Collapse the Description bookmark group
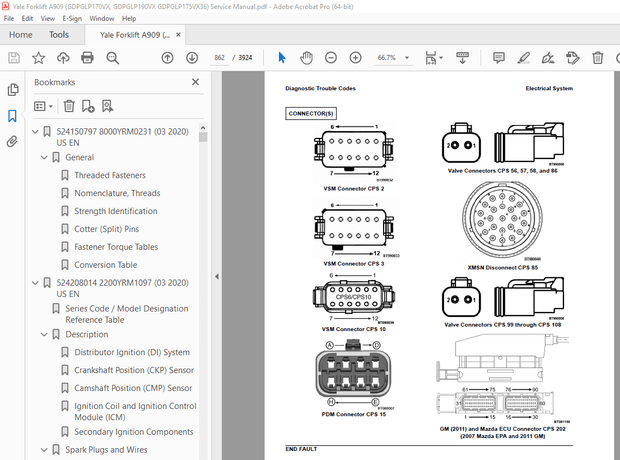The width and height of the screenshot is (620, 460). point(44,334)
